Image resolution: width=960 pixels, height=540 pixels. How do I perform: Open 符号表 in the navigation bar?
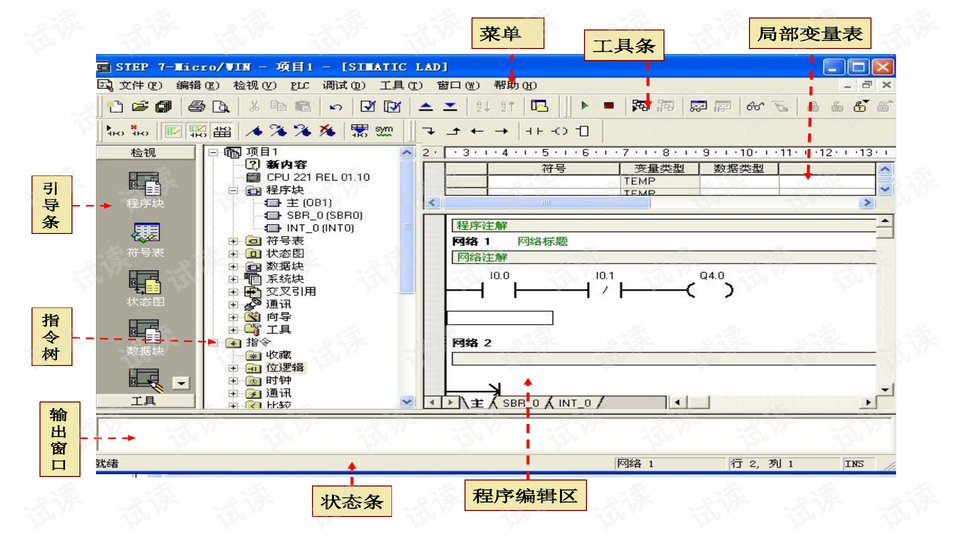pos(146,238)
